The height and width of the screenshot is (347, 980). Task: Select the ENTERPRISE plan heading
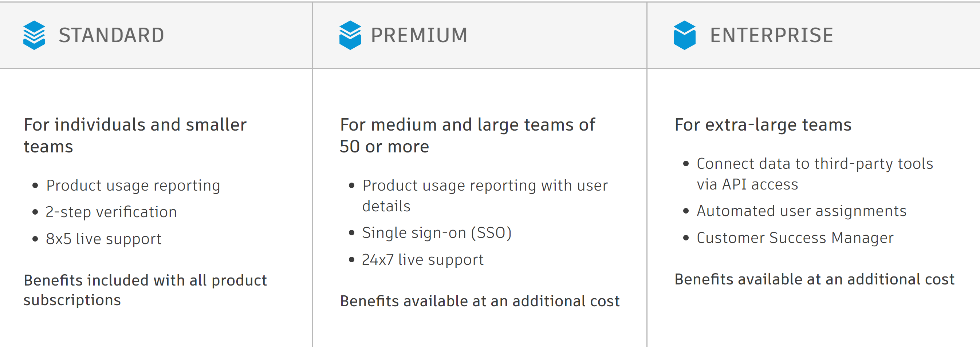(x=772, y=35)
